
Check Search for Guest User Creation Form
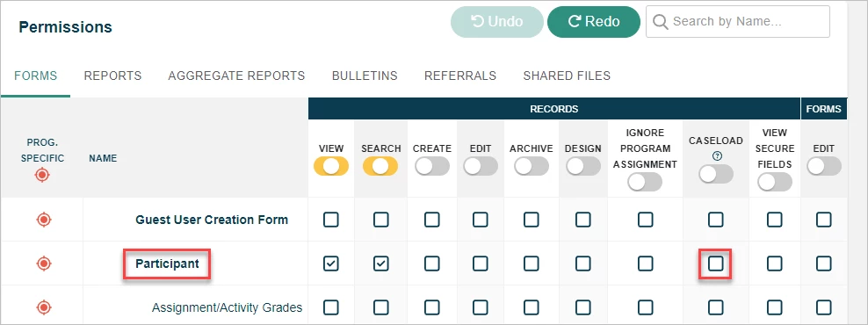[381, 220]
